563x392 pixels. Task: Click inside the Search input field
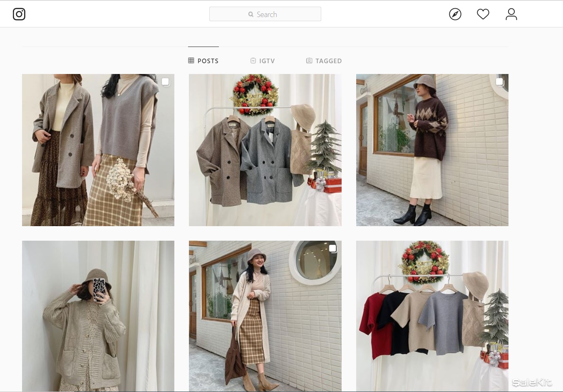click(275, 14)
